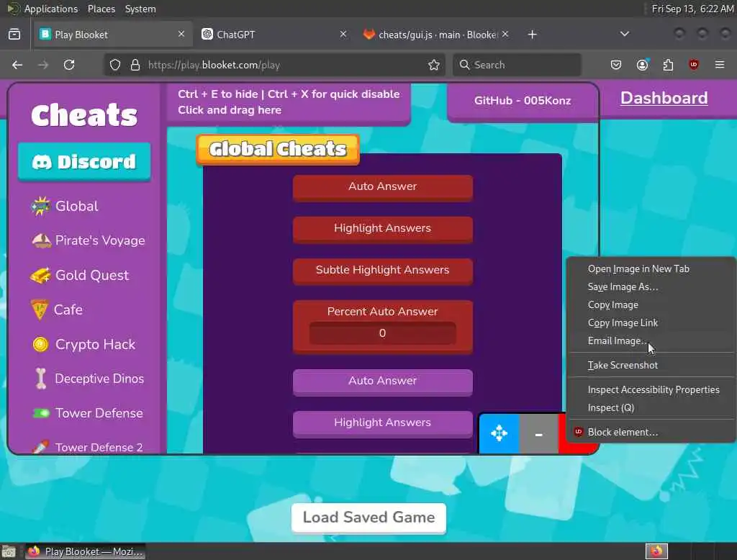The height and width of the screenshot is (560, 737).
Task: Open the Firefox hamburger menu
Action: point(720,64)
